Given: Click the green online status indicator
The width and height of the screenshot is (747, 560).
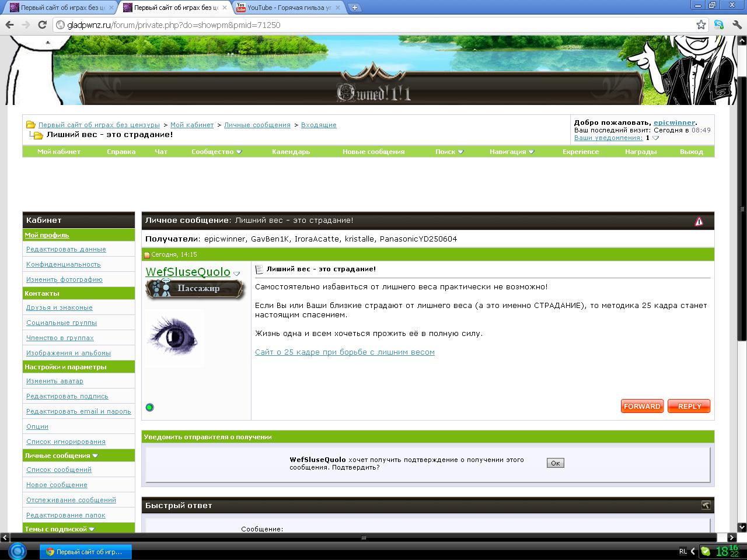Looking at the screenshot, I should pos(149,407).
